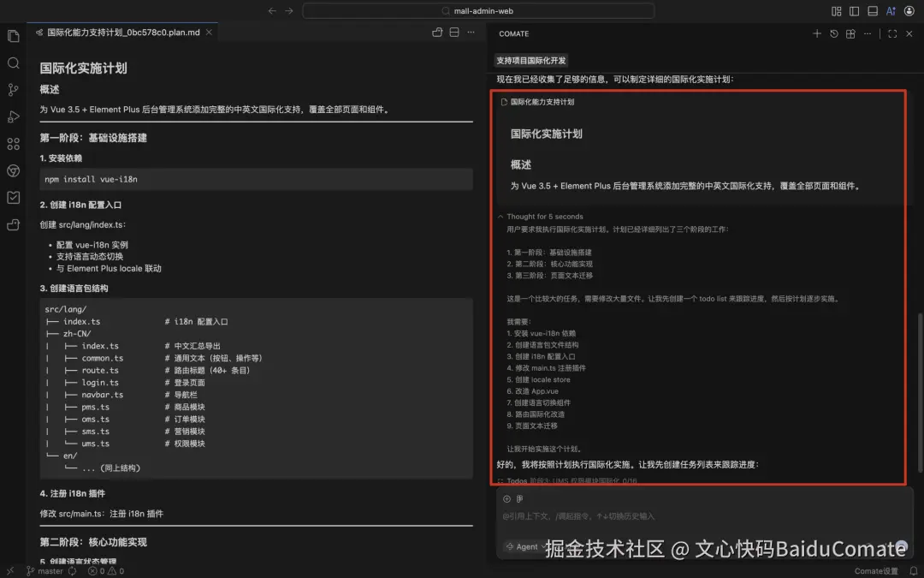Click the master branch in status bar
This screenshot has height=578, width=924.
click(x=44, y=571)
